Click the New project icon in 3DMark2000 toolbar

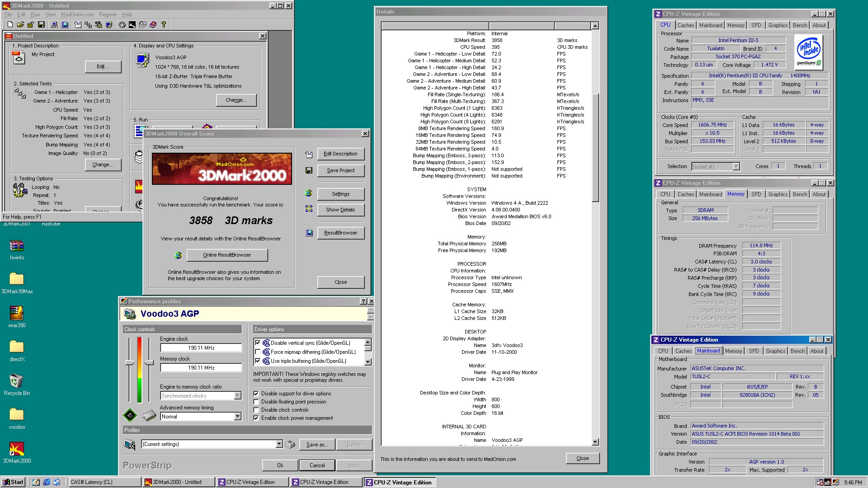(x=10, y=24)
